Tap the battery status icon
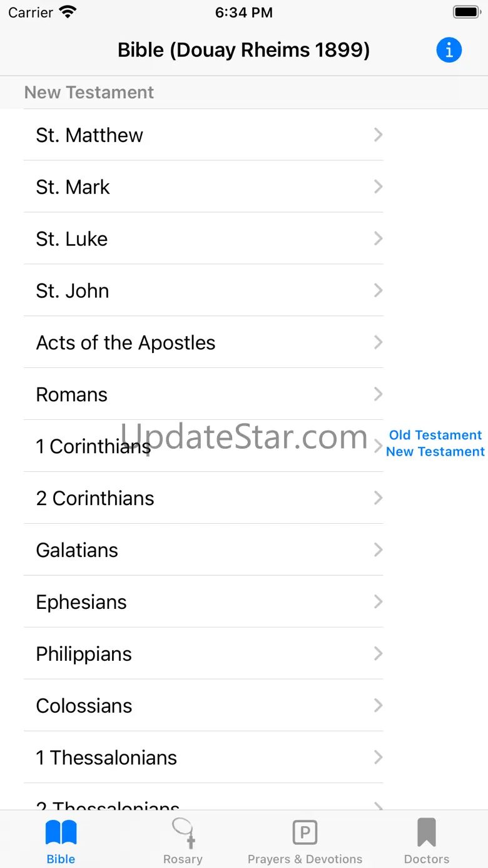The height and width of the screenshot is (868, 488). (466, 13)
